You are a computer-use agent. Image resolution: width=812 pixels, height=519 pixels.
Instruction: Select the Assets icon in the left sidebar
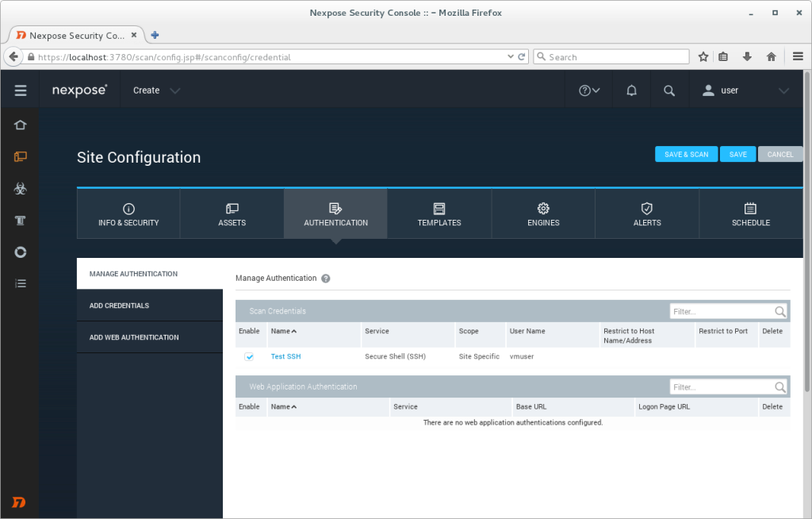[20, 156]
